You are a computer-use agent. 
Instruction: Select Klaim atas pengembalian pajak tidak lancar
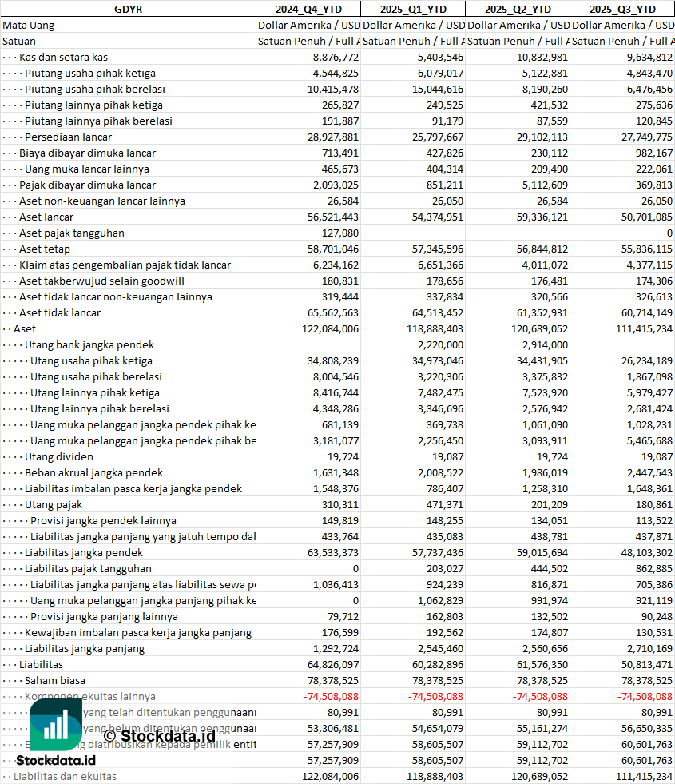coord(125,265)
